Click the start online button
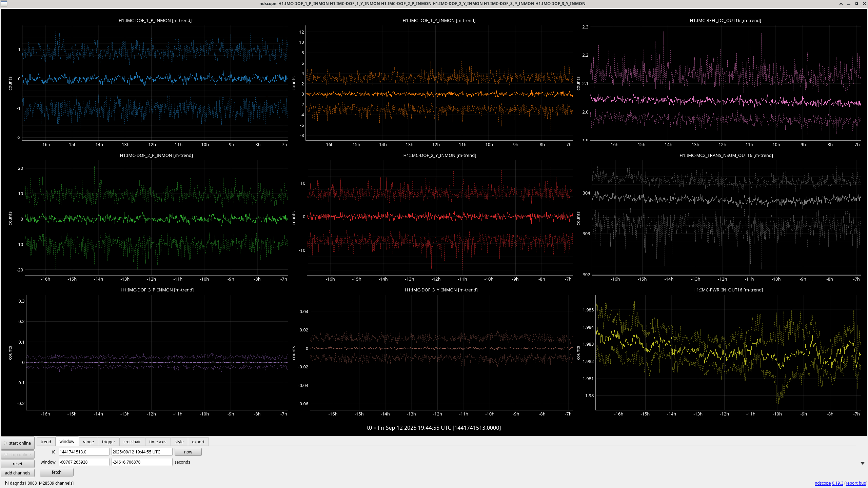 click(x=18, y=443)
